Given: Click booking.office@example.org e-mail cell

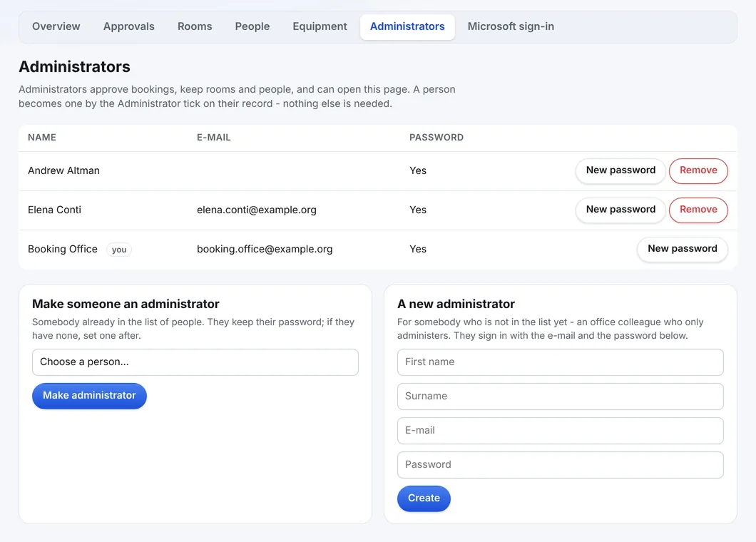Looking at the screenshot, I should click(x=265, y=249).
